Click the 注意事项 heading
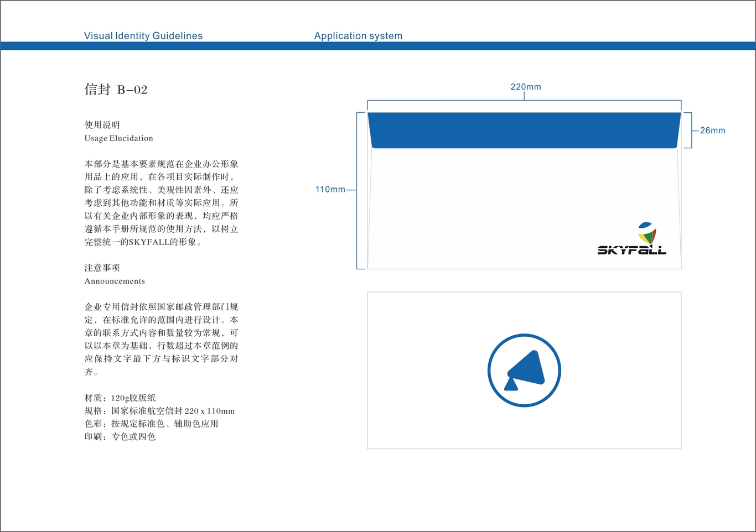The width and height of the screenshot is (756, 532). coord(102,268)
